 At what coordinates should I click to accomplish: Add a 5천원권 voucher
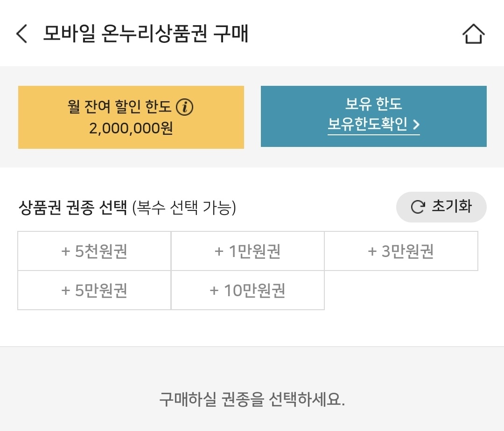click(x=94, y=250)
